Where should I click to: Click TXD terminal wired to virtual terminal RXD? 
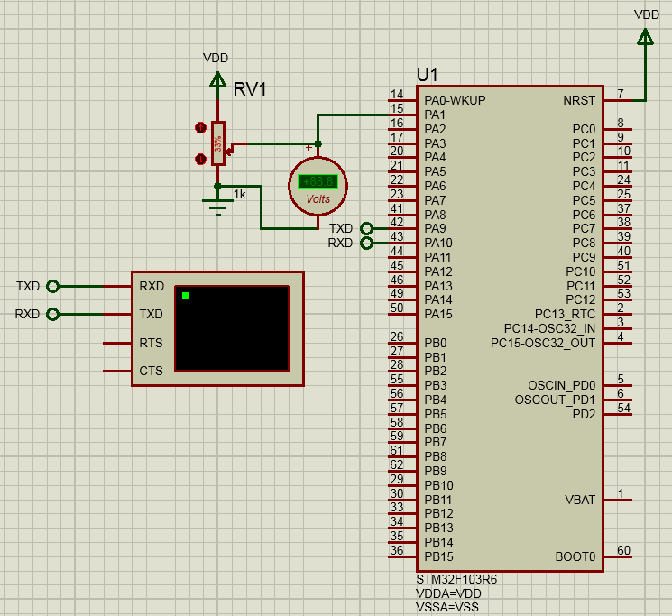[x=52, y=286]
